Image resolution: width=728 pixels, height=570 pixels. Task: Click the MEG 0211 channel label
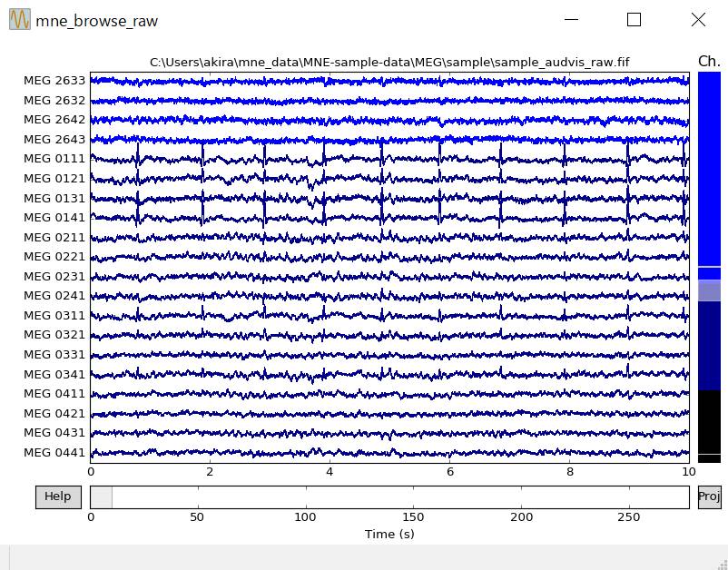tap(54, 238)
